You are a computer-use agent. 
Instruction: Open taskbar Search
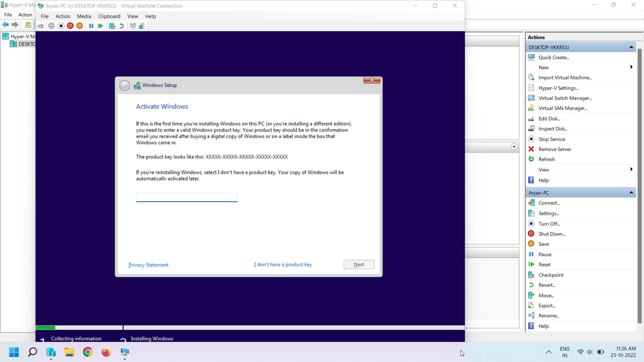click(x=32, y=352)
